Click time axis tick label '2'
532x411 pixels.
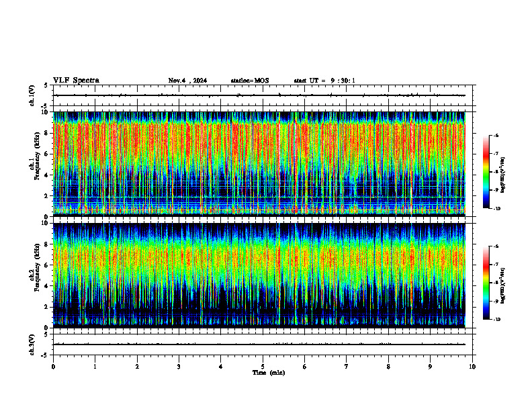pyautogui.click(x=137, y=367)
